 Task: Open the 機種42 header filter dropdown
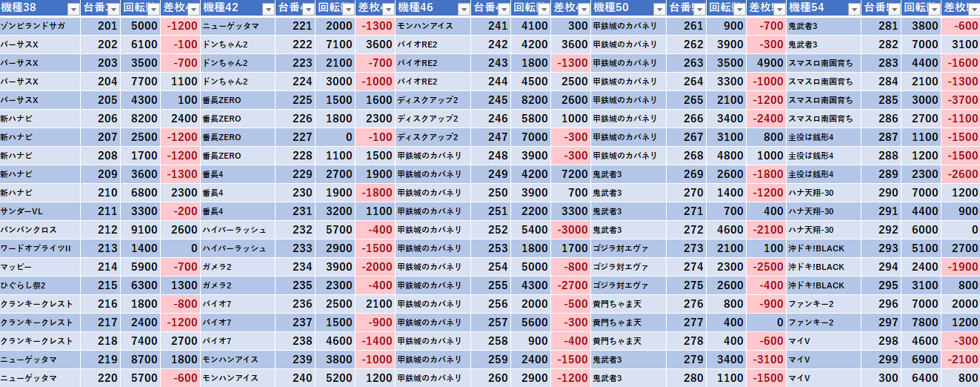[x=268, y=9]
